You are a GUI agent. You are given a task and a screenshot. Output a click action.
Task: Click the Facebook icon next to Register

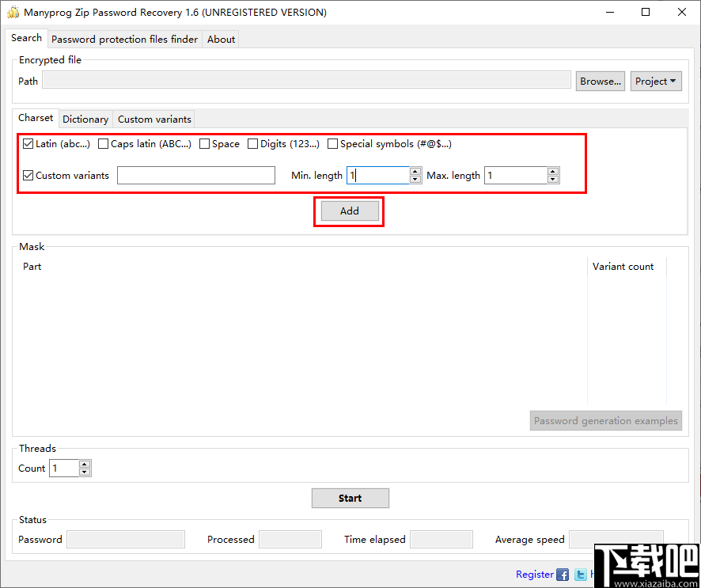(563, 574)
